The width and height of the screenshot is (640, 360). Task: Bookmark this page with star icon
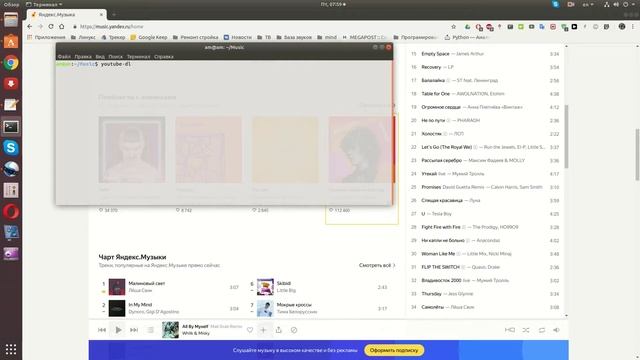tap(453, 27)
